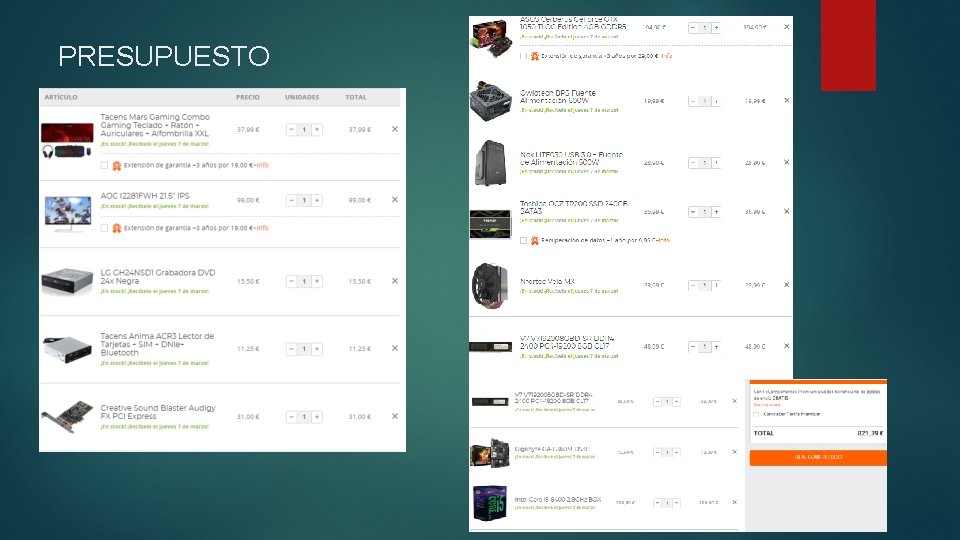Click warranty badge icon under Tacens Mars Combo
Image resolution: width=960 pixels, height=540 pixels.
[x=116, y=165]
